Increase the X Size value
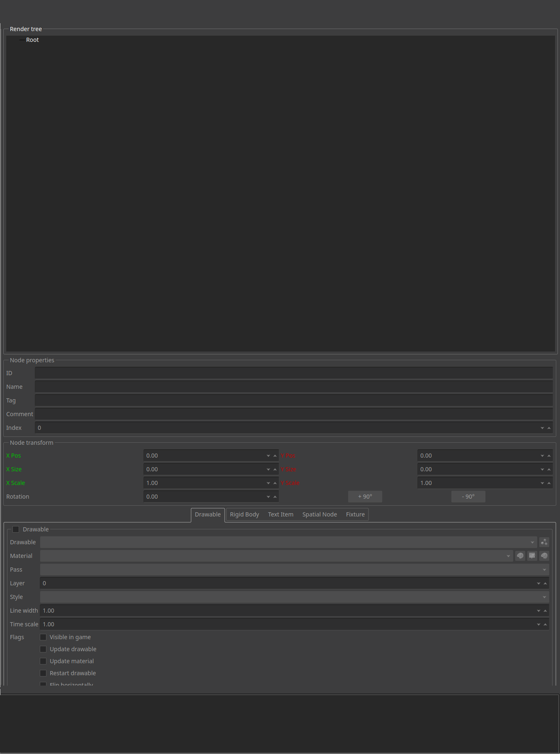 click(275, 469)
